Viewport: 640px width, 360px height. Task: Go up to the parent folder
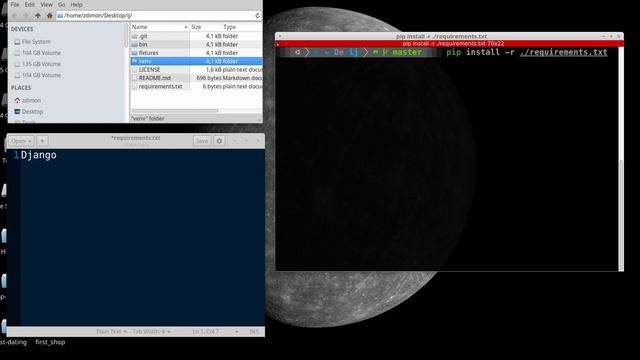38,16
